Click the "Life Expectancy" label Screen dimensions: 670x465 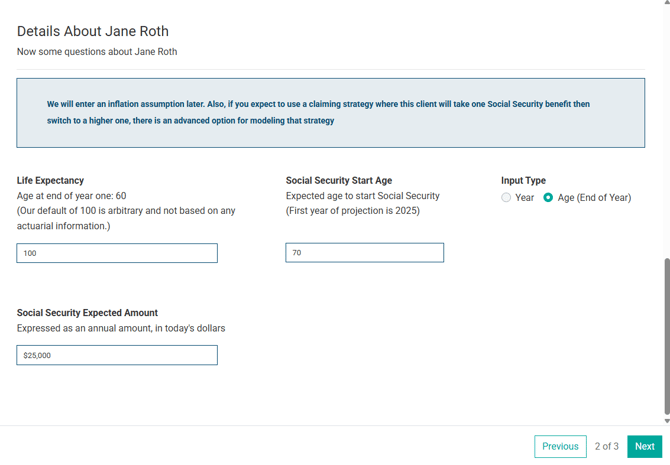click(50, 180)
